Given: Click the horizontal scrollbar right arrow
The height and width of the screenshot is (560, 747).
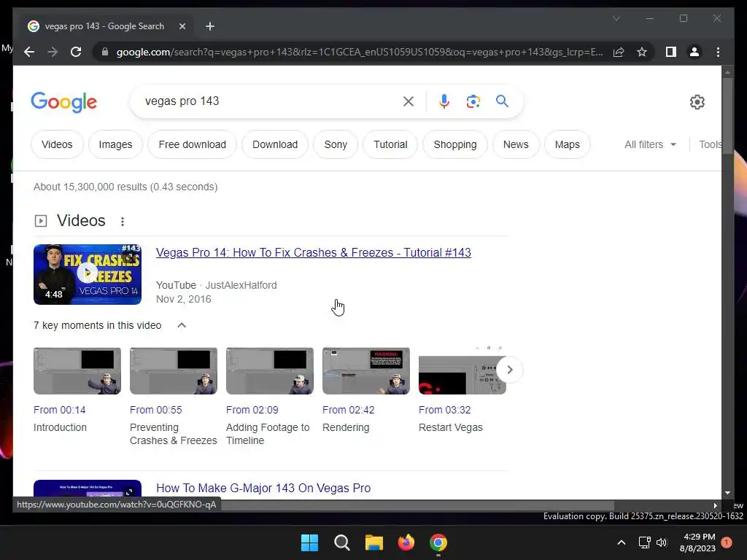Looking at the screenshot, I should (x=715, y=505).
